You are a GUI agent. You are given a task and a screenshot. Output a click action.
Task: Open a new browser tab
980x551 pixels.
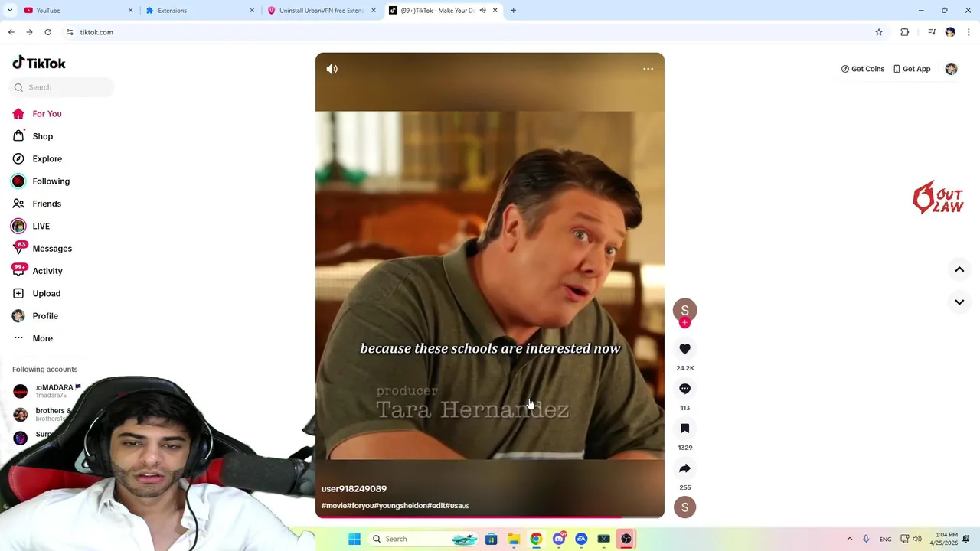(513, 11)
